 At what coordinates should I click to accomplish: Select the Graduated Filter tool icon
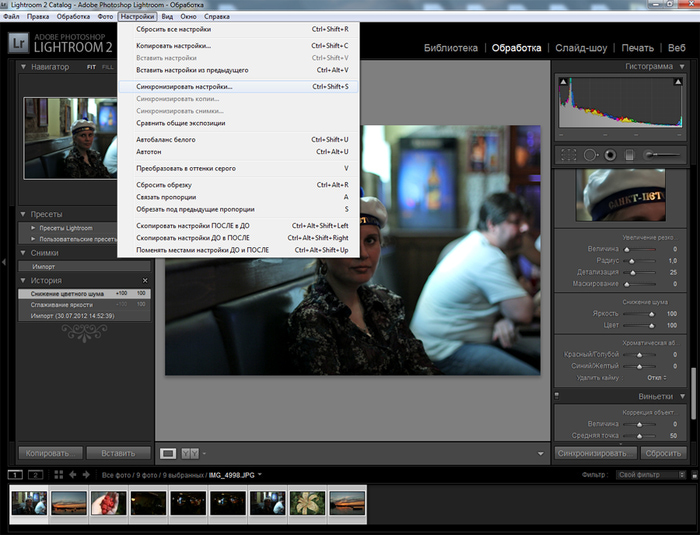[x=629, y=155]
